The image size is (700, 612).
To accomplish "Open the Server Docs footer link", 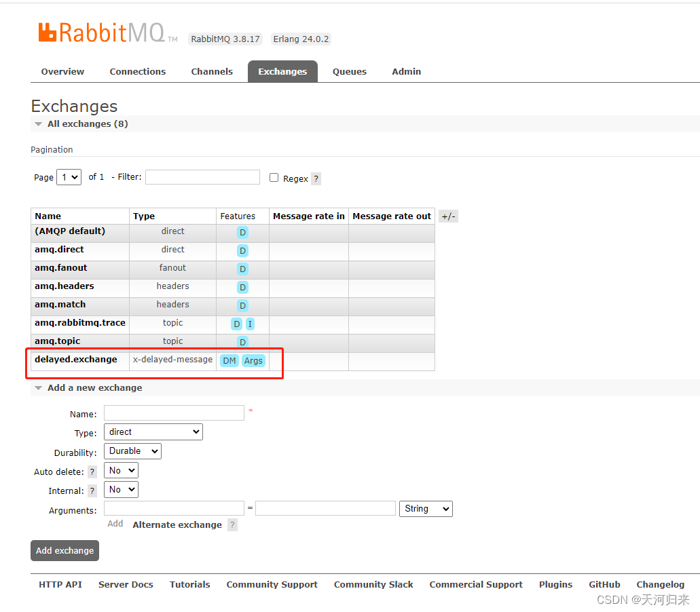I will tap(126, 585).
